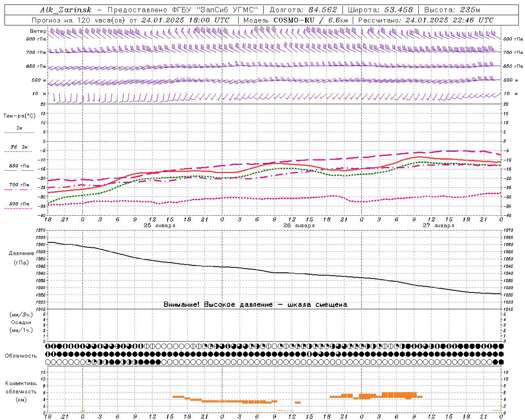
Task: Click the Тем-ра(°C) axis title
Action: coord(19,116)
